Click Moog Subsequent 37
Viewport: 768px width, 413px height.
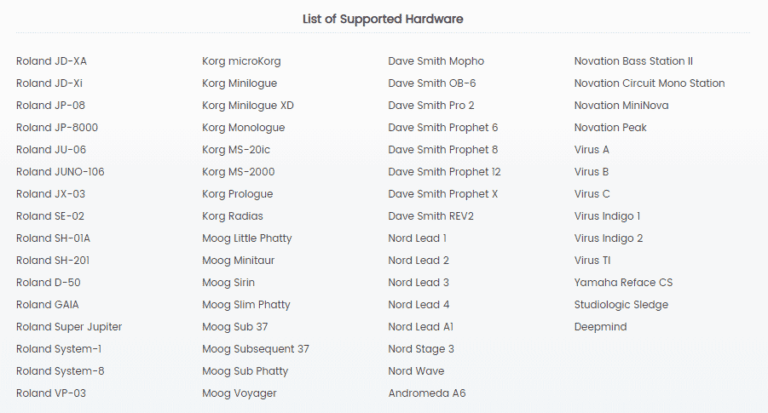(x=255, y=349)
